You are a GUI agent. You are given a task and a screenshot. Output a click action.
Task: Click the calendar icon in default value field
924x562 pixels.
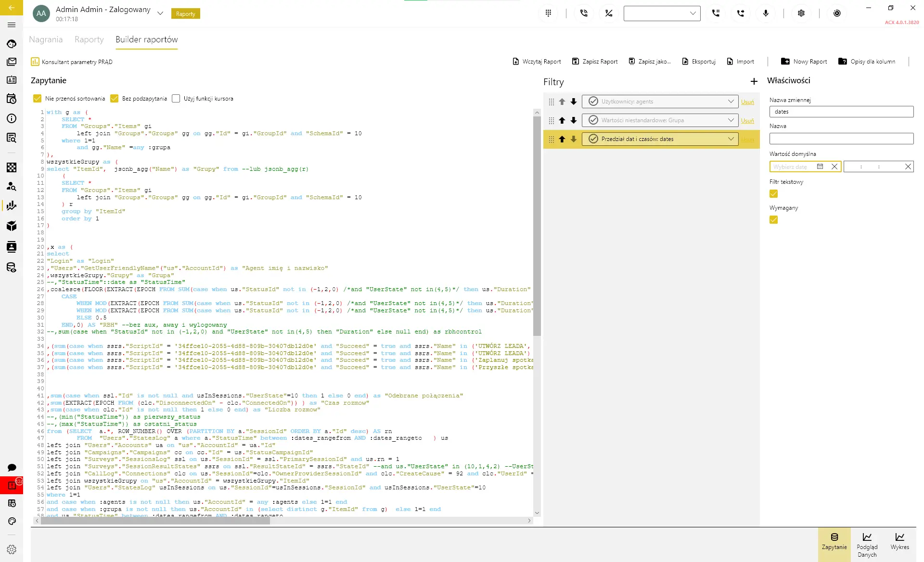(820, 166)
